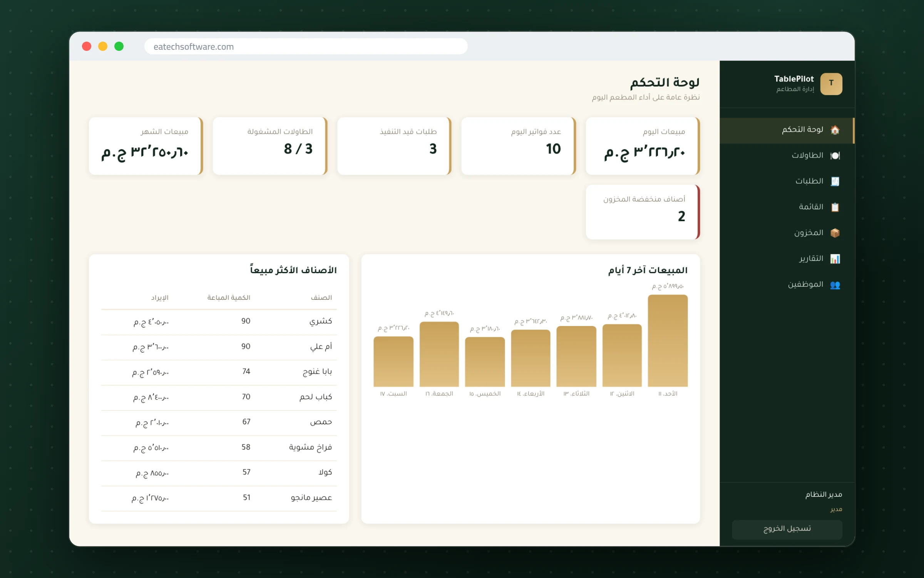
Task: Click the تسجيل الخروج logout button
Action: [x=787, y=529]
